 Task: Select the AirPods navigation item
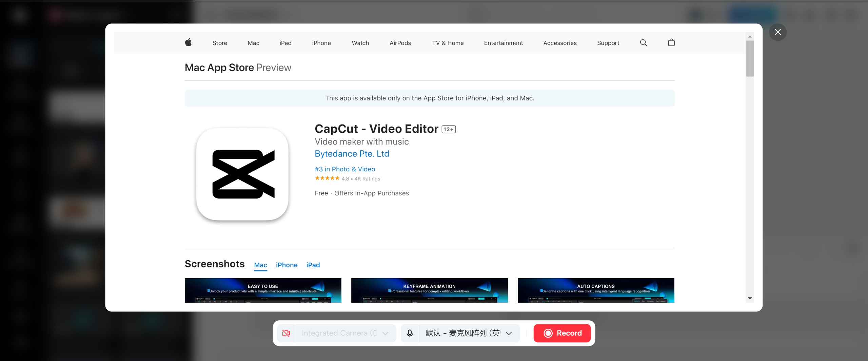400,43
